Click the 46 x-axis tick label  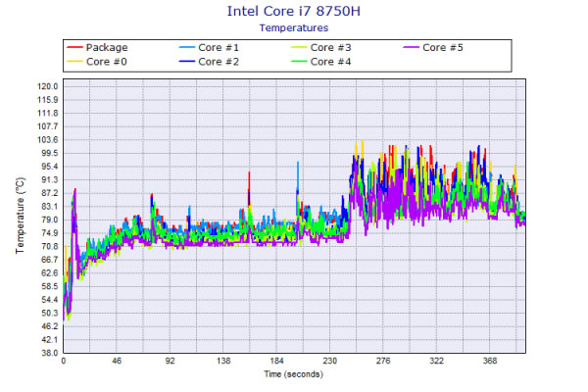click(x=117, y=361)
